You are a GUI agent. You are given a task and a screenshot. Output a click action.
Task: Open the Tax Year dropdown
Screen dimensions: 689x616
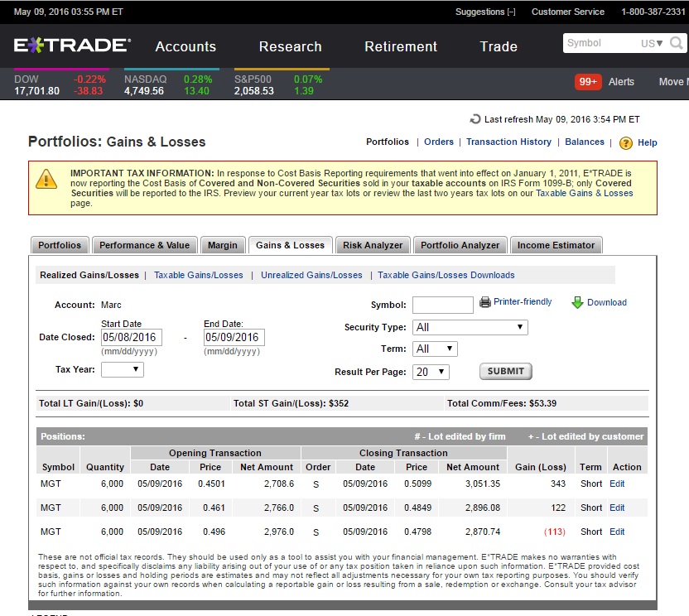pyautogui.click(x=122, y=369)
